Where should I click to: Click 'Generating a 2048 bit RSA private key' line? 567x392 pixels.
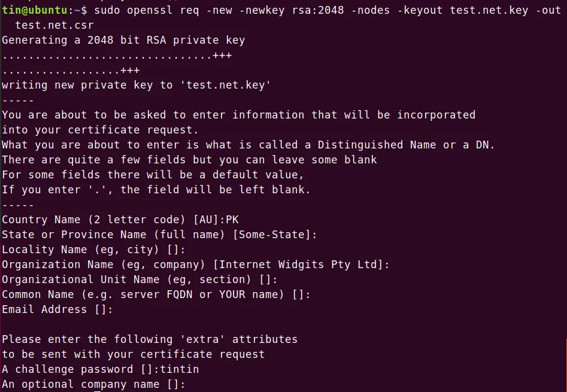(x=123, y=40)
